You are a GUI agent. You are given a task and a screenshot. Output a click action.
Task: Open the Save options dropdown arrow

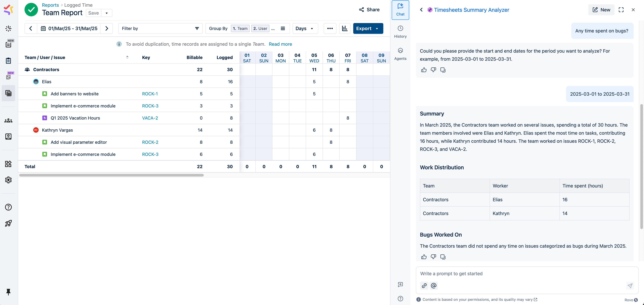coord(107,13)
